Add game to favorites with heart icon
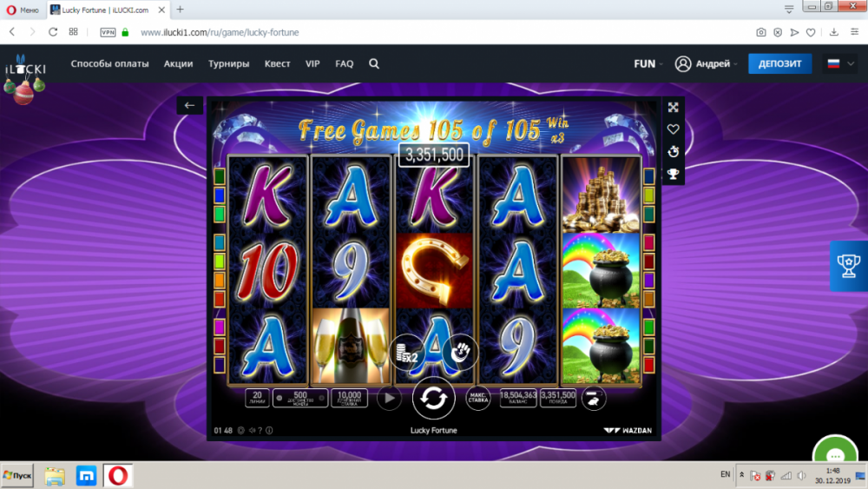Screen dimensions: 868x489 click(x=674, y=129)
